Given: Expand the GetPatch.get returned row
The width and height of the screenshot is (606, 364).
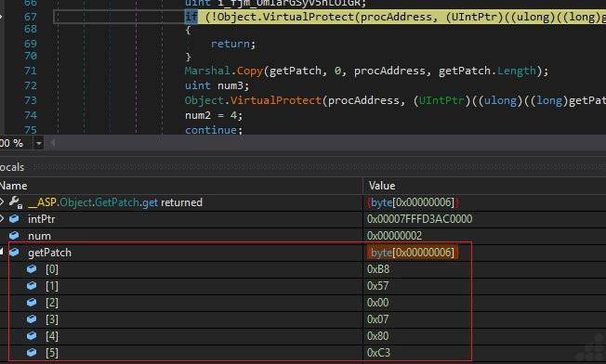Looking at the screenshot, I should coord(2,201).
